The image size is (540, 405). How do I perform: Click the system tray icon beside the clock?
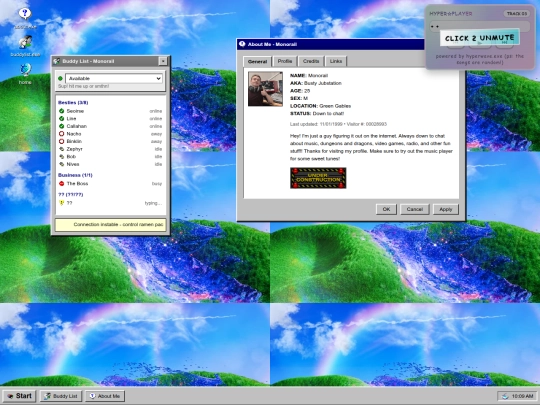tap(505, 396)
